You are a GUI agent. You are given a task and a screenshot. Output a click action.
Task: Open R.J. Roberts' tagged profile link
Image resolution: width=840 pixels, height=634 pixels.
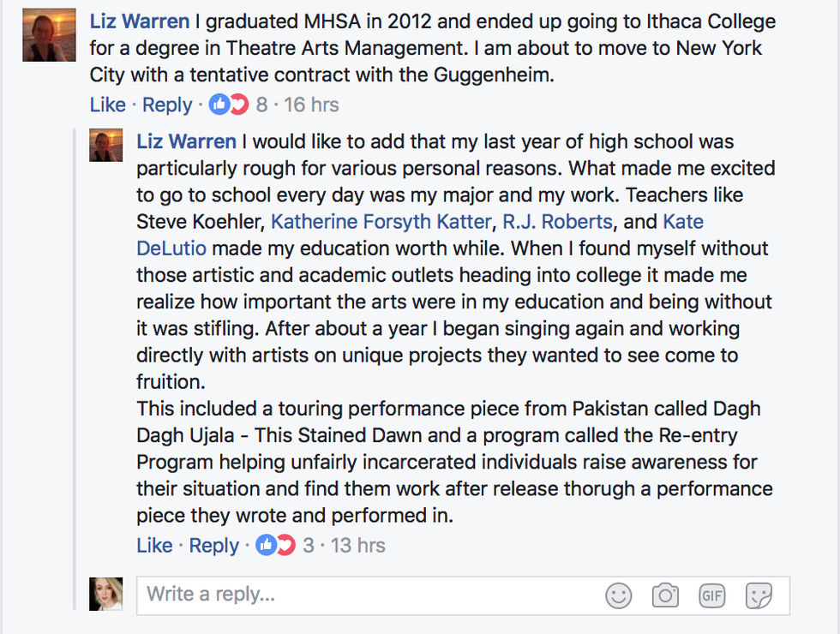[x=557, y=222]
